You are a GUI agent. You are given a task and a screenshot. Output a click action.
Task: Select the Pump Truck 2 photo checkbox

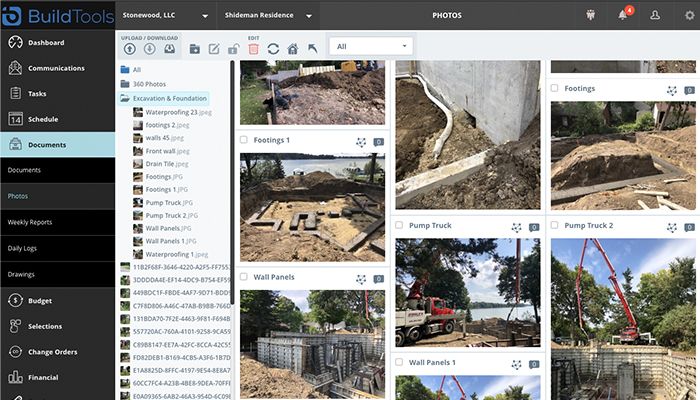pyautogui.click(x=554, y=225)
